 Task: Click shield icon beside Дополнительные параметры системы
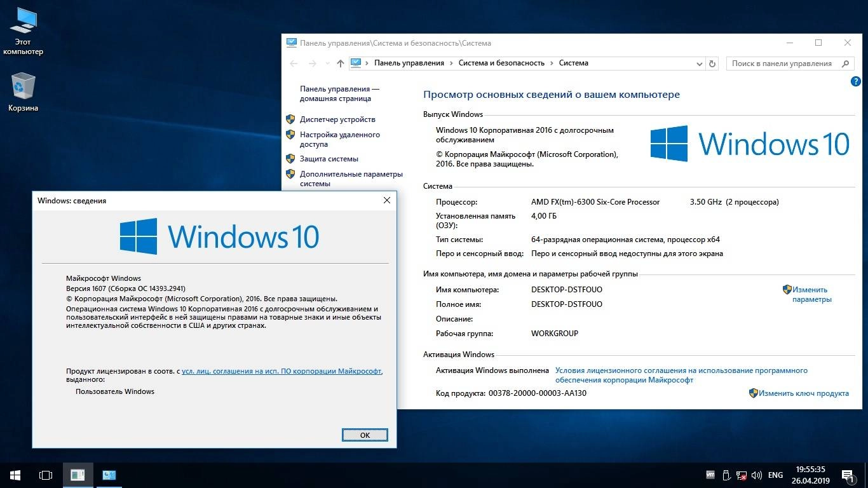[290, 173]
